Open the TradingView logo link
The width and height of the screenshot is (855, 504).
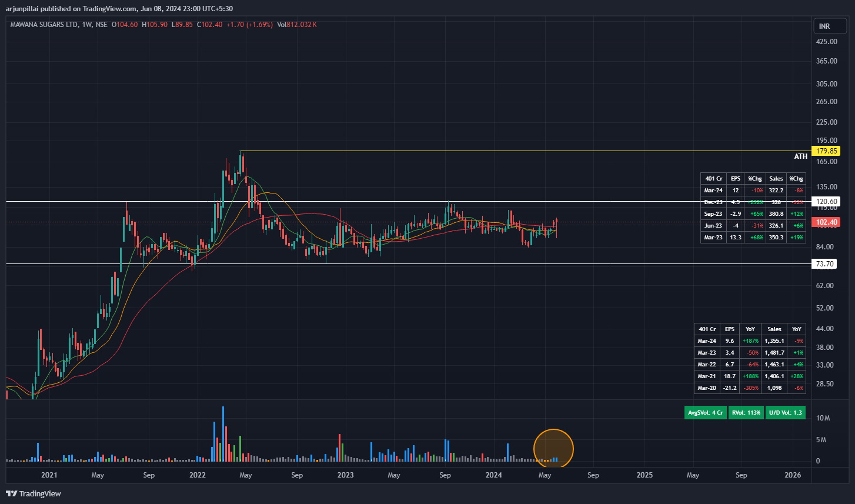pyautogui.click(x=34, y=493)
